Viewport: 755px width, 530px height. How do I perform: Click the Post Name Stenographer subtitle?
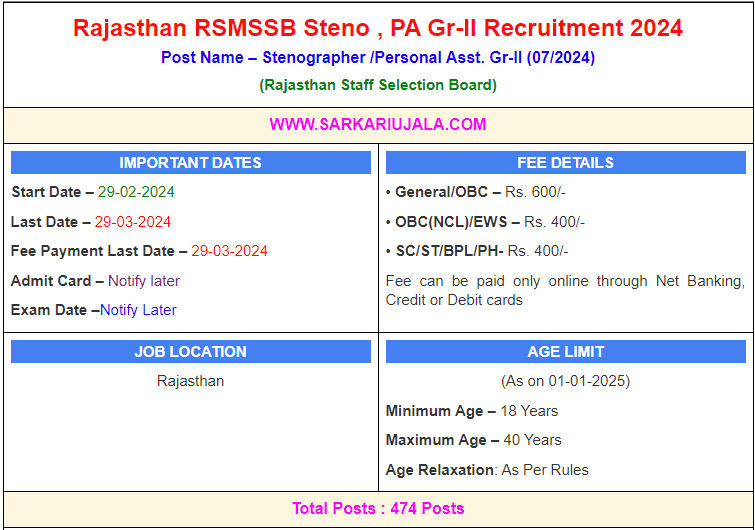point(377,58)
